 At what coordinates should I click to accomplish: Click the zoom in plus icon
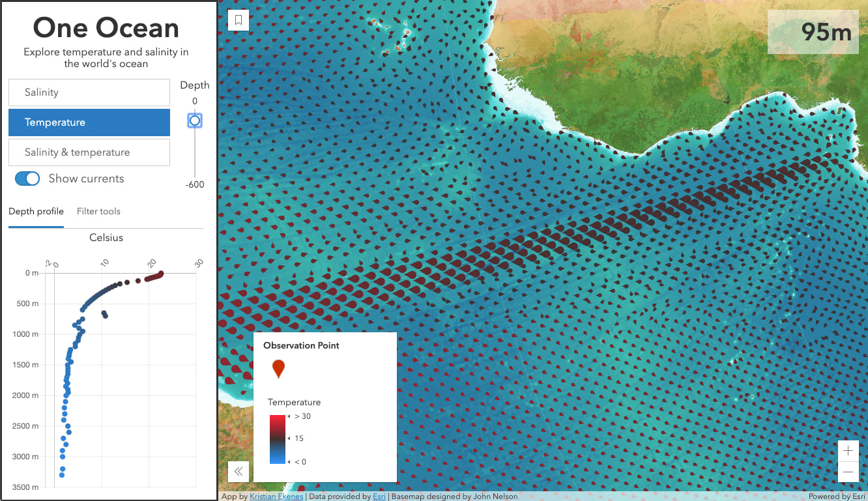tap(848, 450)
